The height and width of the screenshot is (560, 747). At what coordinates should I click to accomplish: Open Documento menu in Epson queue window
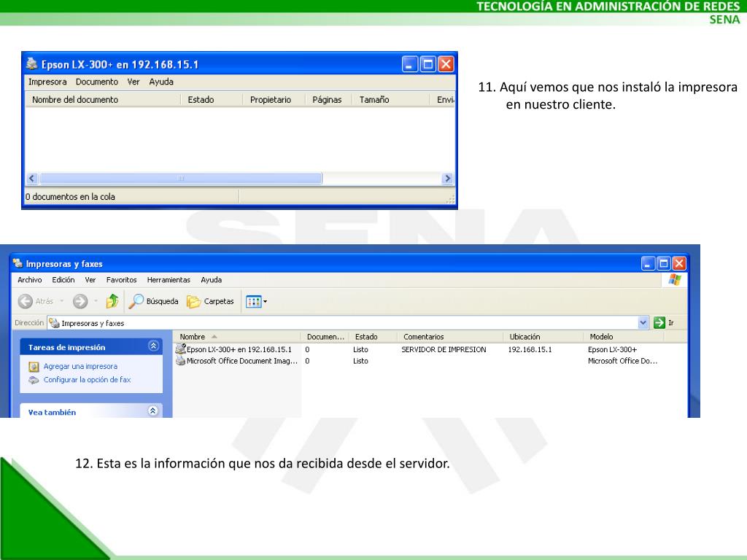[x=97, y=82]
